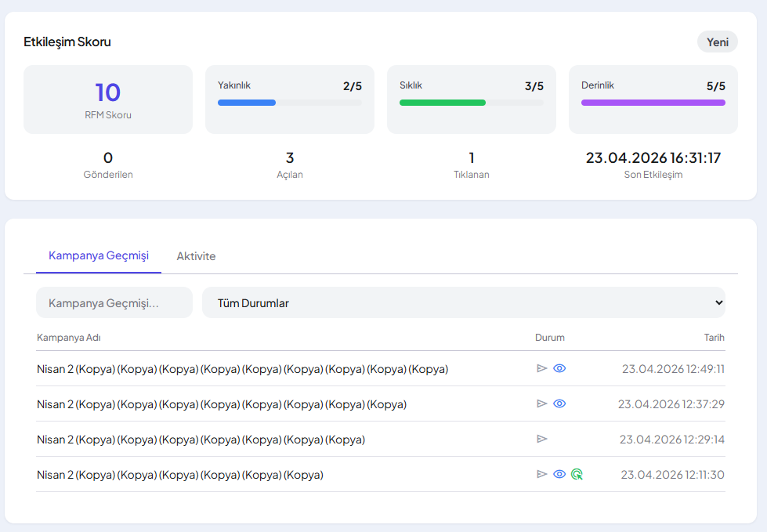Click sent icon in 12:37:29 campaign row
The image size is (767, 532).
point(541,404)
